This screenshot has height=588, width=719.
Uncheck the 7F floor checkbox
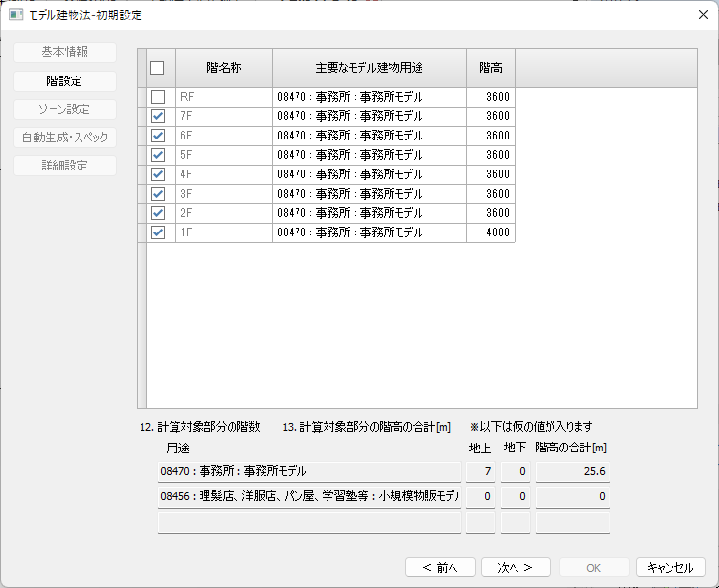[158, 116]
